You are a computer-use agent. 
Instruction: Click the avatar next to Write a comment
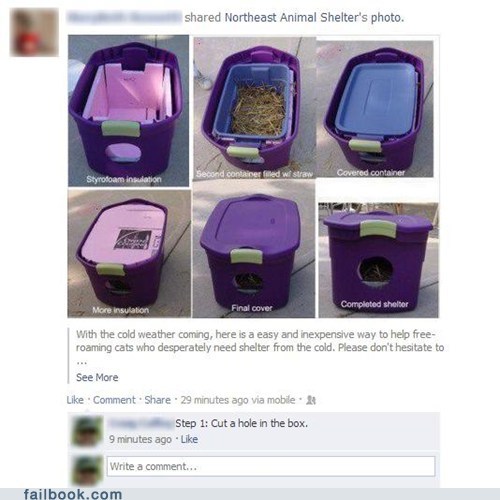(87, 469)
